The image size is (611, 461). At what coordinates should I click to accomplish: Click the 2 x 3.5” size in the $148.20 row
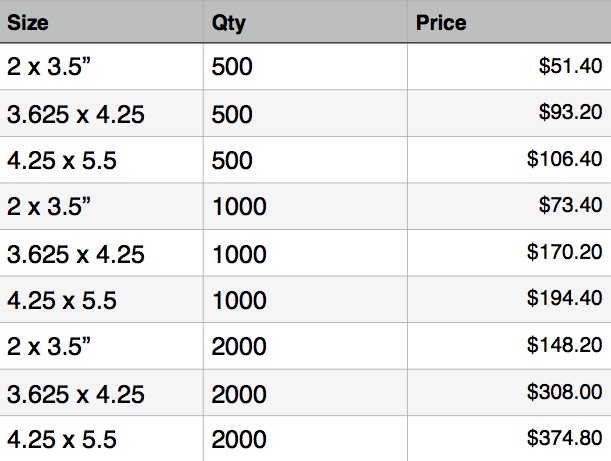pos(50,346)
